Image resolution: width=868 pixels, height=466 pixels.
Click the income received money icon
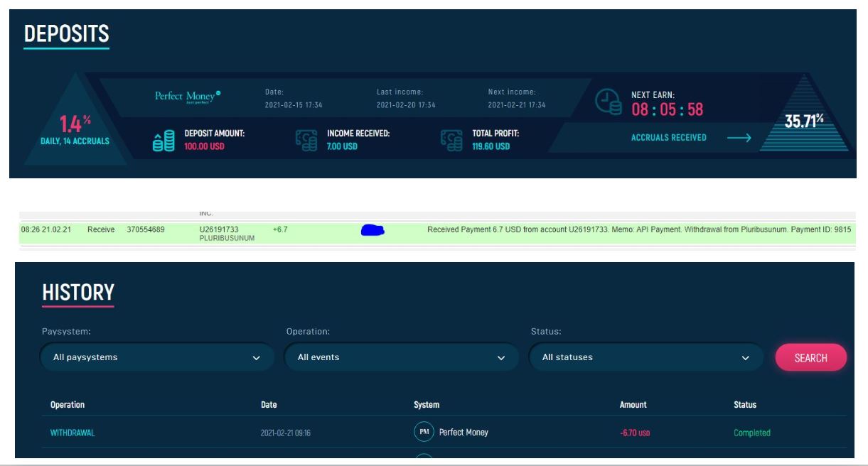(306, 140)
